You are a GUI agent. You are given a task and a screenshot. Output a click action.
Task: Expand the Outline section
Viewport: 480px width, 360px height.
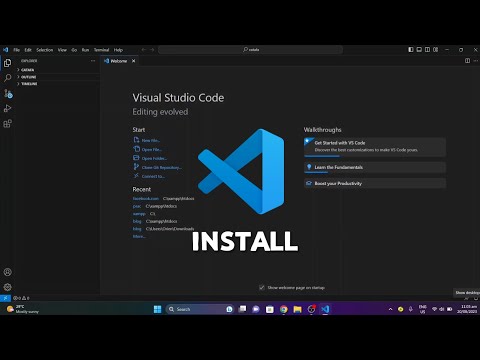point(57,77)
